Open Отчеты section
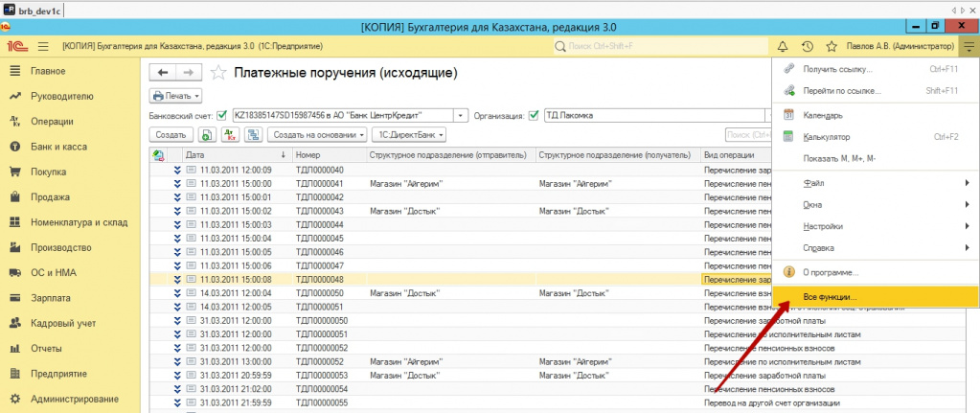This screenshot has height=413, width=980. click(x=46, y=349)
